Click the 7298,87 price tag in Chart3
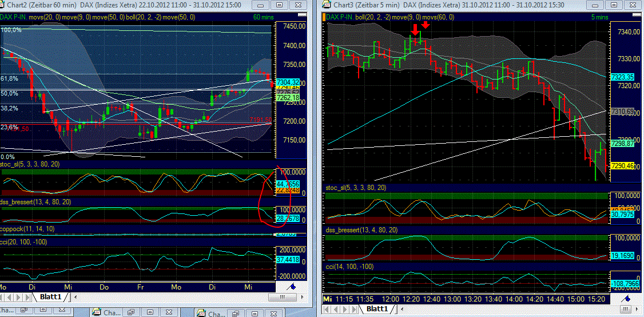644x317 pixels. pyautogui.click(x=623, y=144)
